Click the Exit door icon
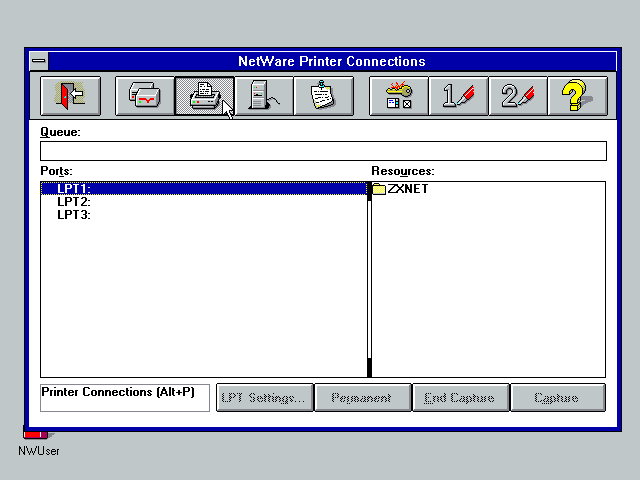 click(x=70, y=96)
